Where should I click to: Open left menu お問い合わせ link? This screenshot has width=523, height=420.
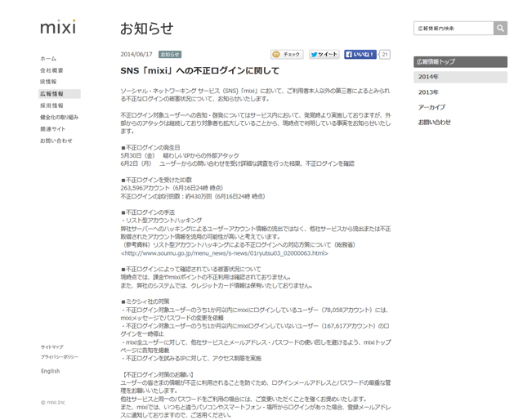click(x=56, y=141)
